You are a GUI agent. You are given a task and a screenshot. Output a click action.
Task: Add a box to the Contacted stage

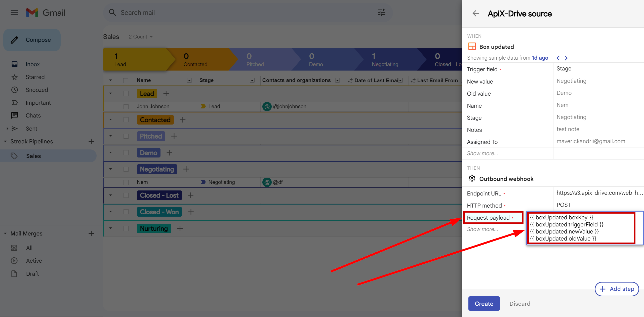coord(183,120)
